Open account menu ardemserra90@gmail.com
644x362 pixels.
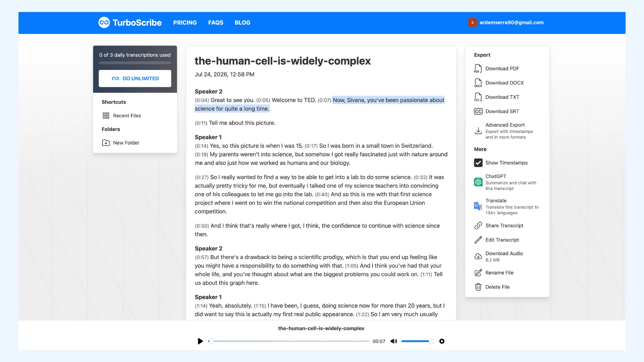[511, 22]
